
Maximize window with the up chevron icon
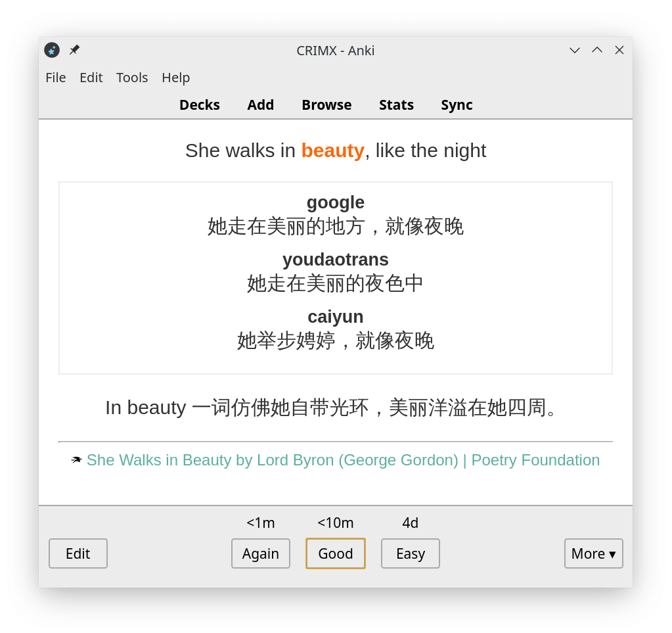click(597, 50)
